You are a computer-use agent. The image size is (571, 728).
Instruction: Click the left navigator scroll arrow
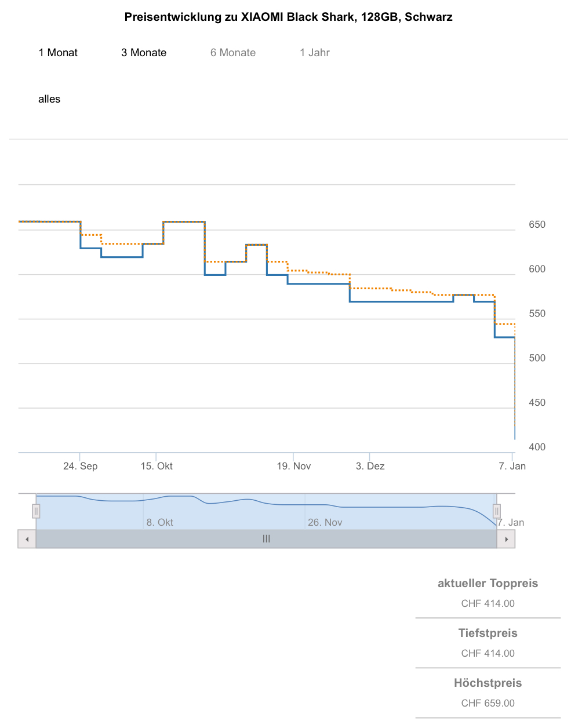coord(27,539)
